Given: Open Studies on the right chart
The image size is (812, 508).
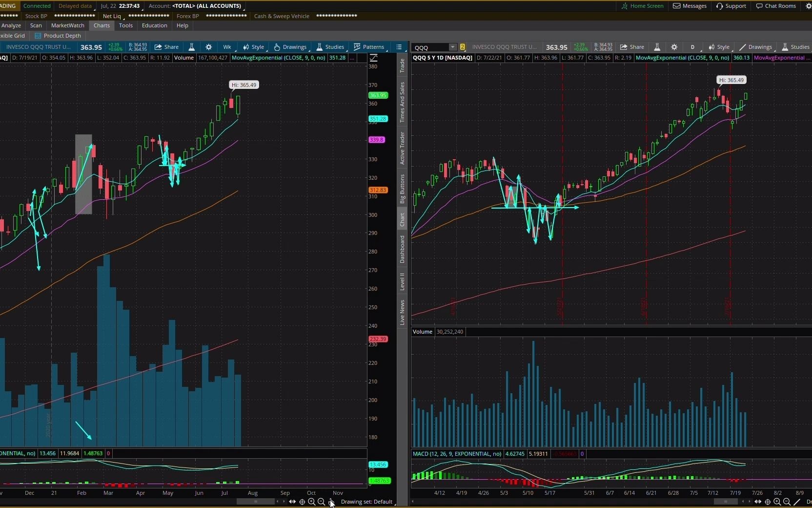Looking at the screenshot, I should click(795, 47).
